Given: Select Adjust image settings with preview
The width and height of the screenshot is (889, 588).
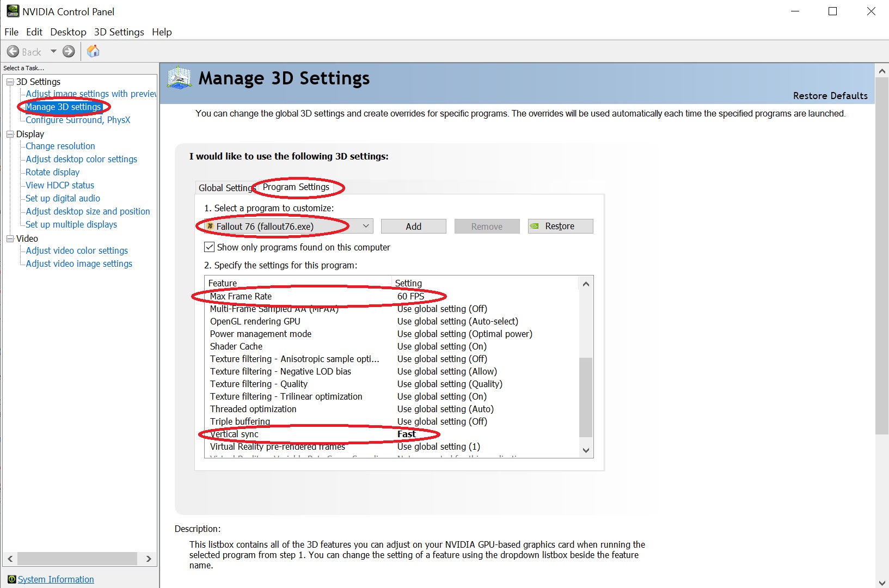Looking at the screenshot, I should [91, 94].
